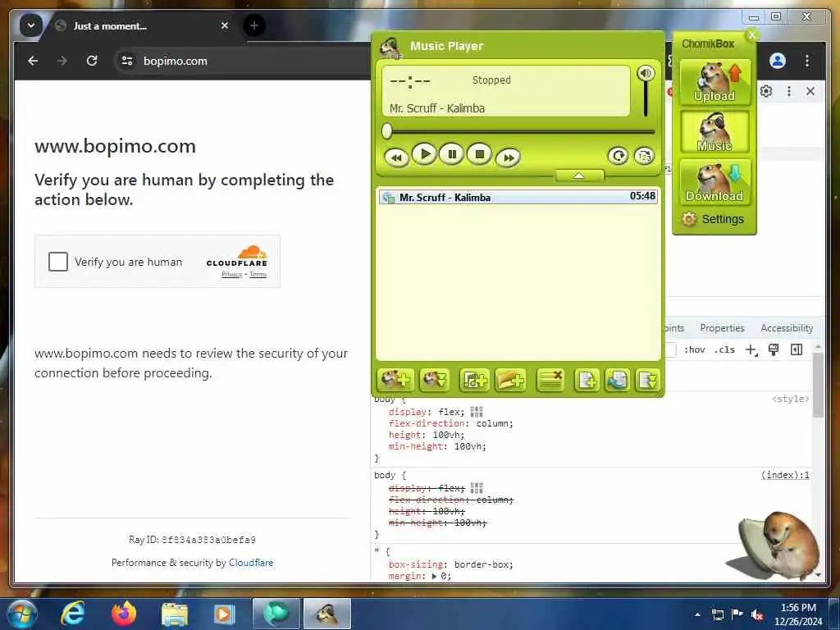Click the playlist page with down arrow icon
The width and height of the screenshot is (840, 630).
[x=648, y=381]
